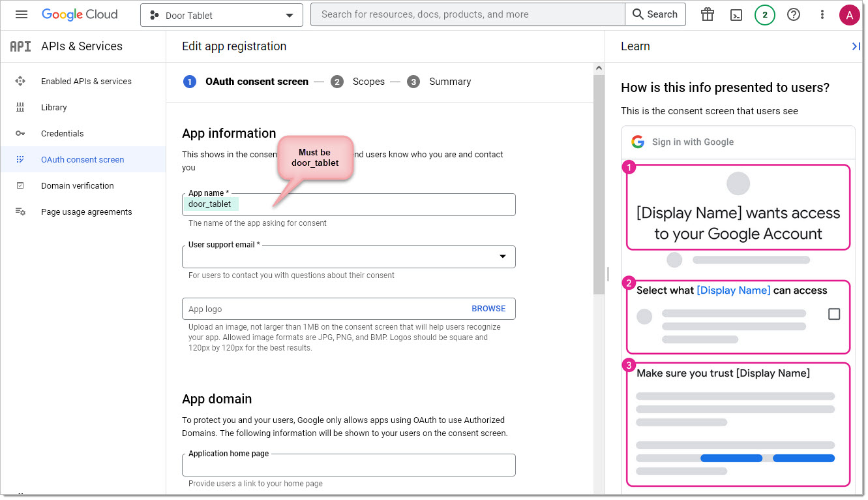This screenshot has height=500, width=868.
Task: Select Domain verification in sidebar
Action: tap(77, 186)
